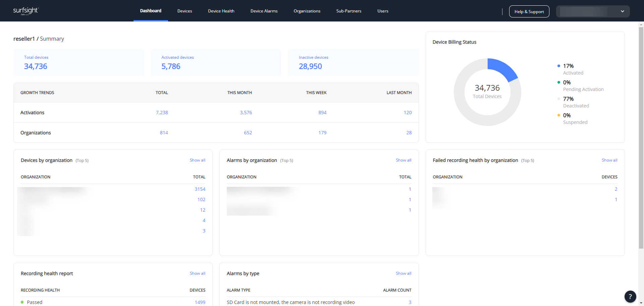
Task: Click this week organizations 179
Action: click(x=322, y=133)
